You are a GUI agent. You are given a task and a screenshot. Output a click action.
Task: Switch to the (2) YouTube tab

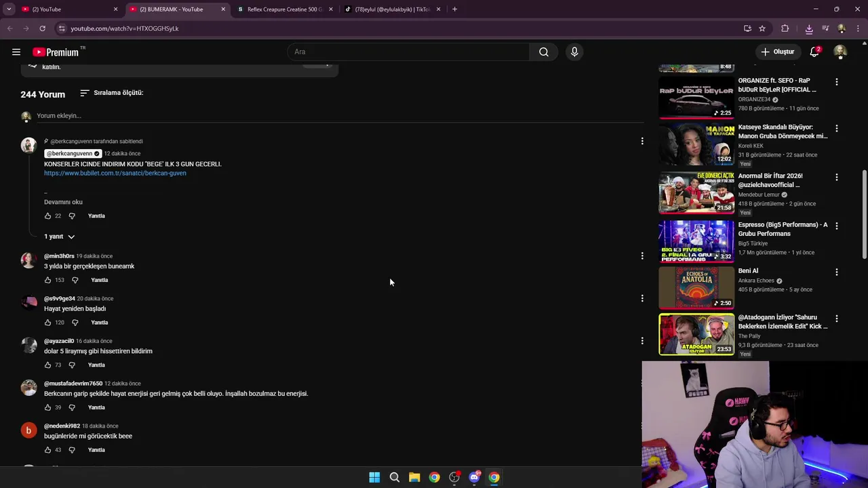[x=68, y=9]
